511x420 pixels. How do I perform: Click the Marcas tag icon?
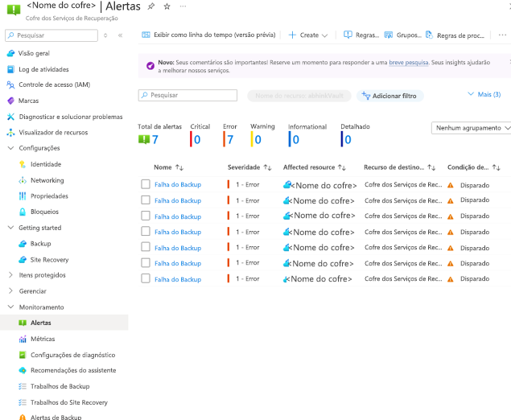(x=10, y=101)
